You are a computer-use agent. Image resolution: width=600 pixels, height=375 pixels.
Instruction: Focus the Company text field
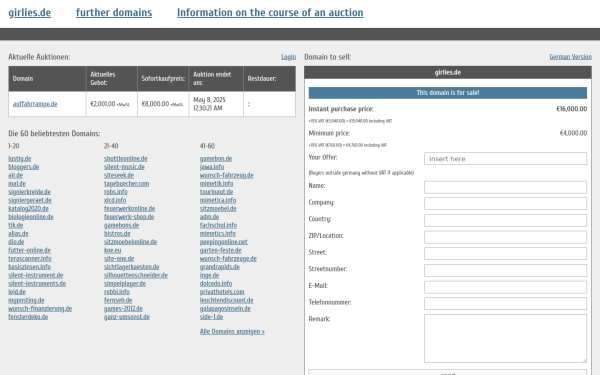(505, 204)
